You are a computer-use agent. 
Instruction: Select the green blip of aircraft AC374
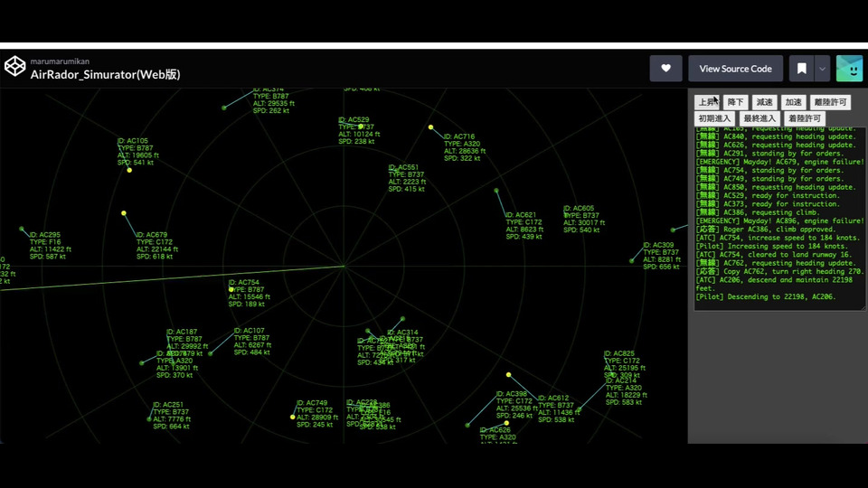[x=224, y=108]
